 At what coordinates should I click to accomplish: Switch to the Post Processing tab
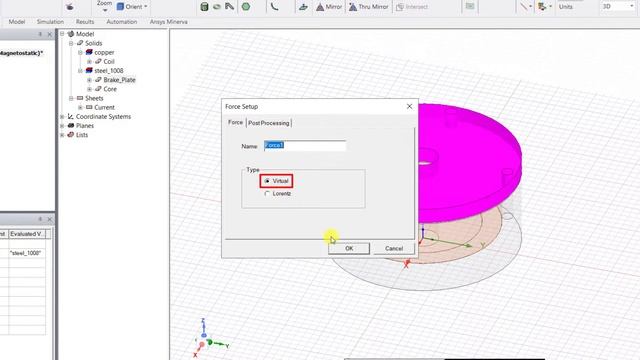[x=269, y=123]
